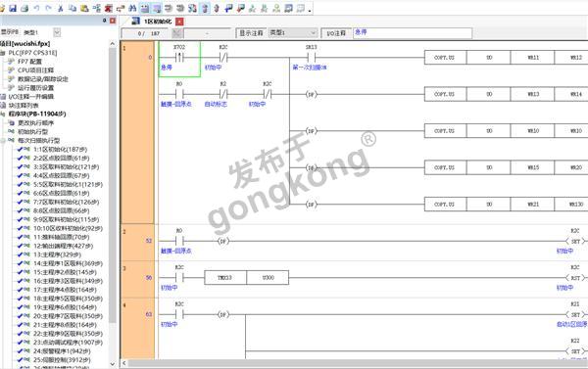588x369 pixels.
Task: Select the FP7 配置 tree entry
Action: (x=29, y=62)
